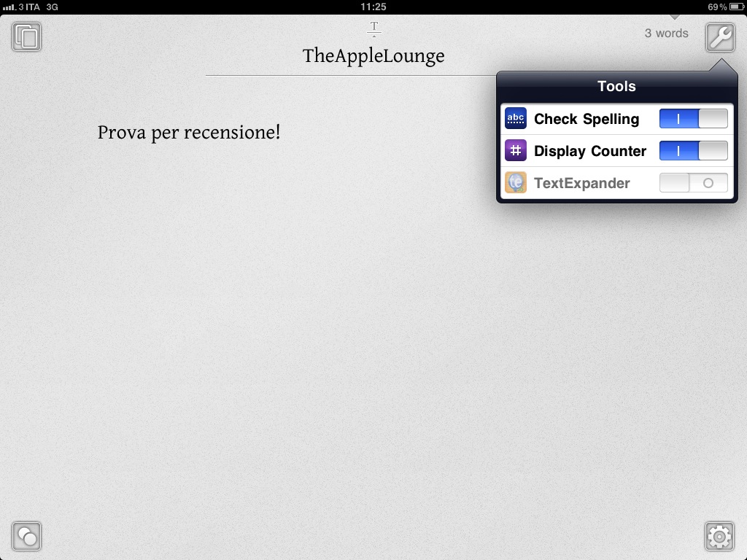Tap the signal strength bars
Viewport: 747px width, 560px height.
(x=9, y=7)
